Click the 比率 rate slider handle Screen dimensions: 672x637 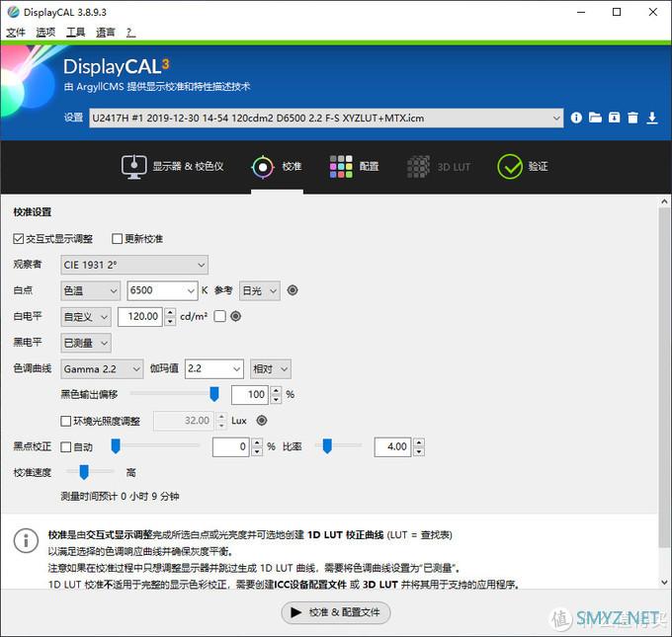coord(327,446)
